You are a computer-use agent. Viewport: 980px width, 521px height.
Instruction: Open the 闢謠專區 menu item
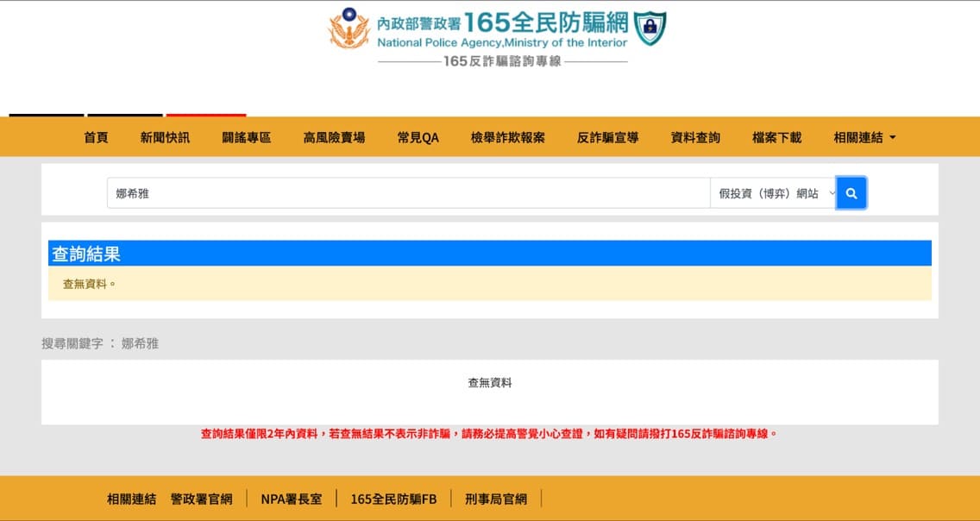tap(246, 137)
